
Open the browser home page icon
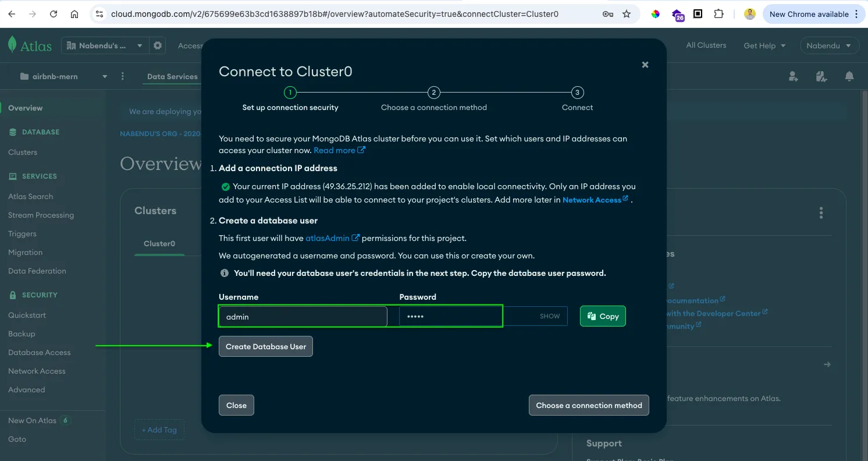(x=74, y=14)
